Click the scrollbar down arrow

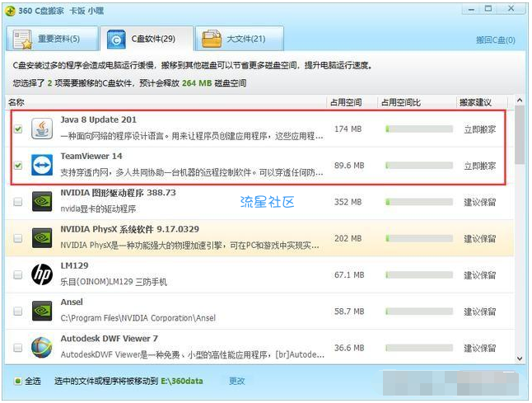pos(520,358)
